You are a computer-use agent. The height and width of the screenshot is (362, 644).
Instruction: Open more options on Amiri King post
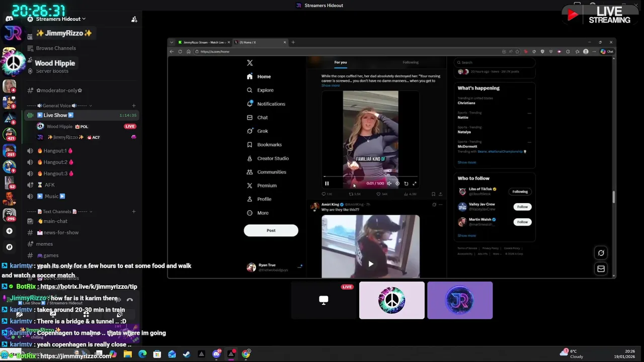point(440,205)
